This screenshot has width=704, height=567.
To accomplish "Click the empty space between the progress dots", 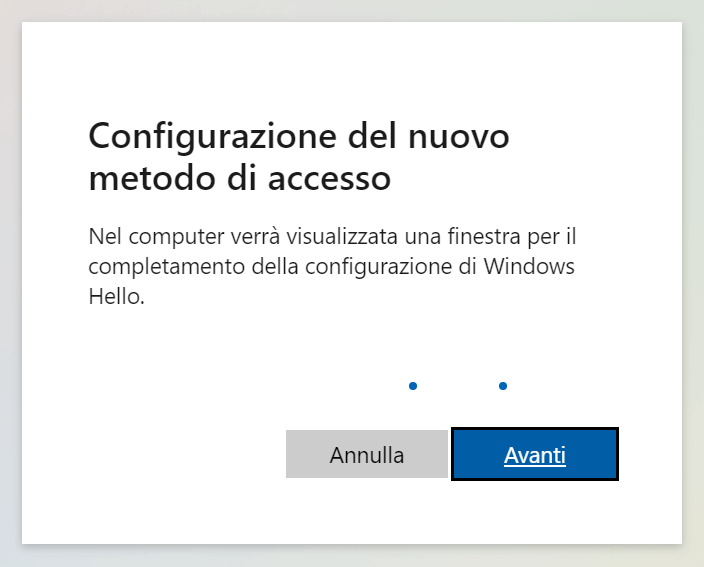I will [x=458, y=386].
